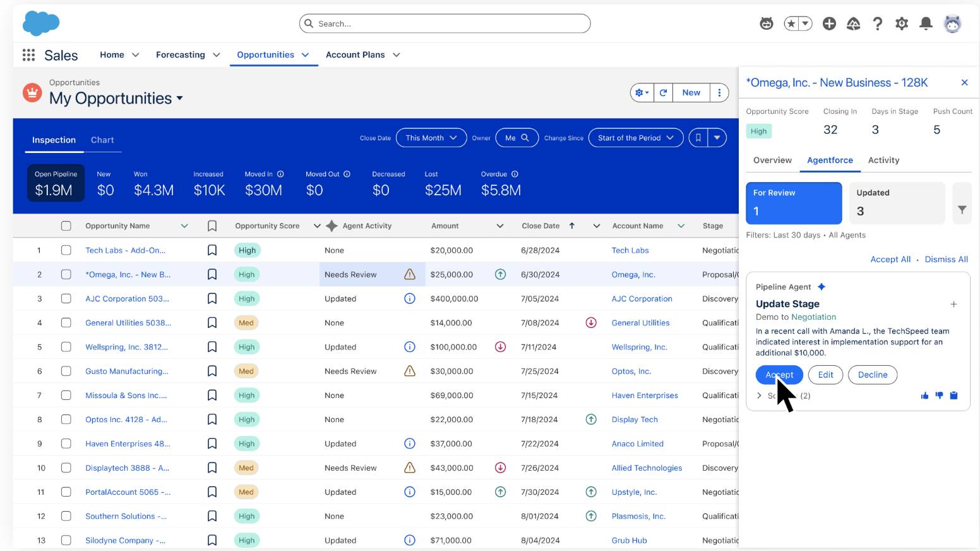Open Opportunity Name column menu
The width and height of the screenshot is (980, 551).
tap(184, 226)
